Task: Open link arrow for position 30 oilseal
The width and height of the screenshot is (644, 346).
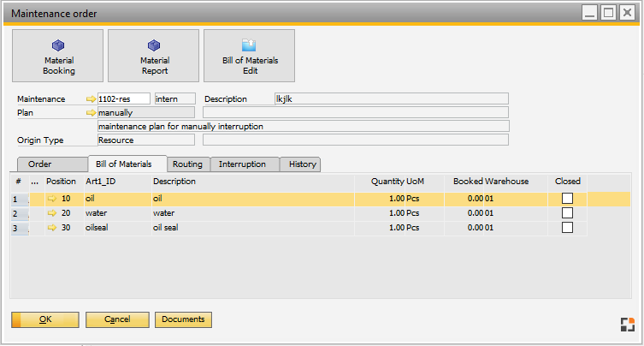Action: [x=53, y=228]
